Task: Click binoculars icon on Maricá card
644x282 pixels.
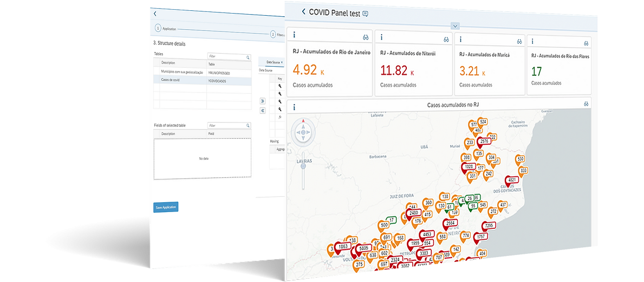Action: point(519,41)
